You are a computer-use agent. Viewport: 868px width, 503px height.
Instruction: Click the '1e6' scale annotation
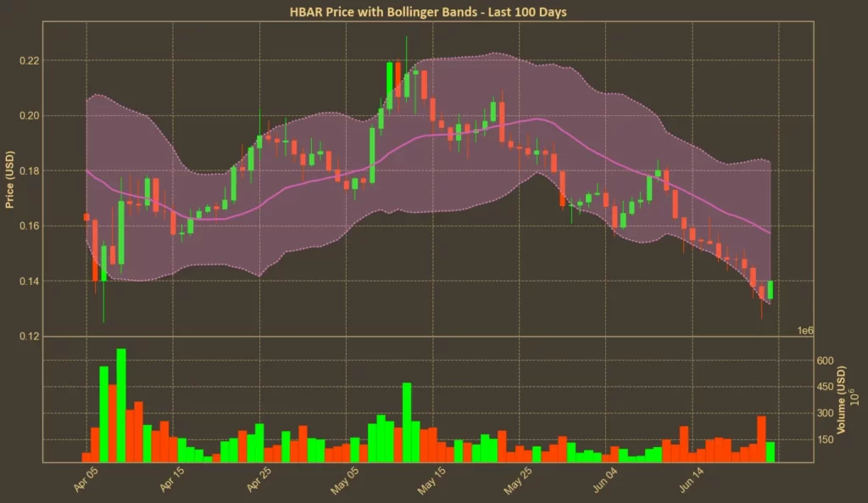805,331
